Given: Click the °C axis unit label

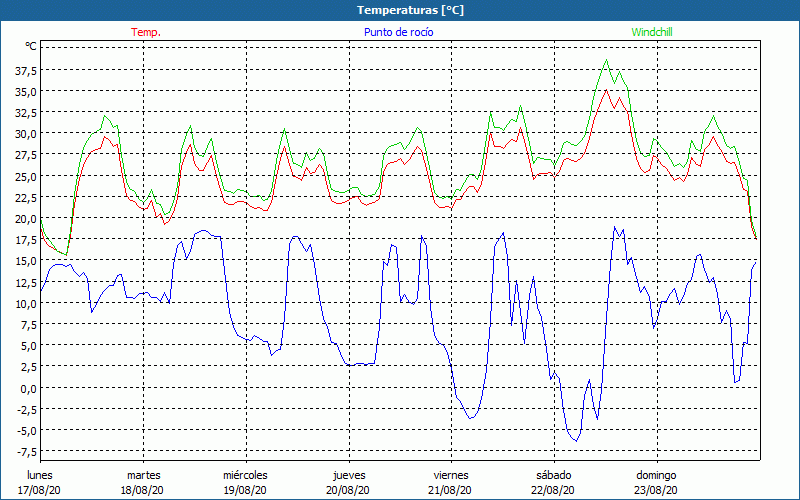Looking at the screenshot, I should 31,46.
